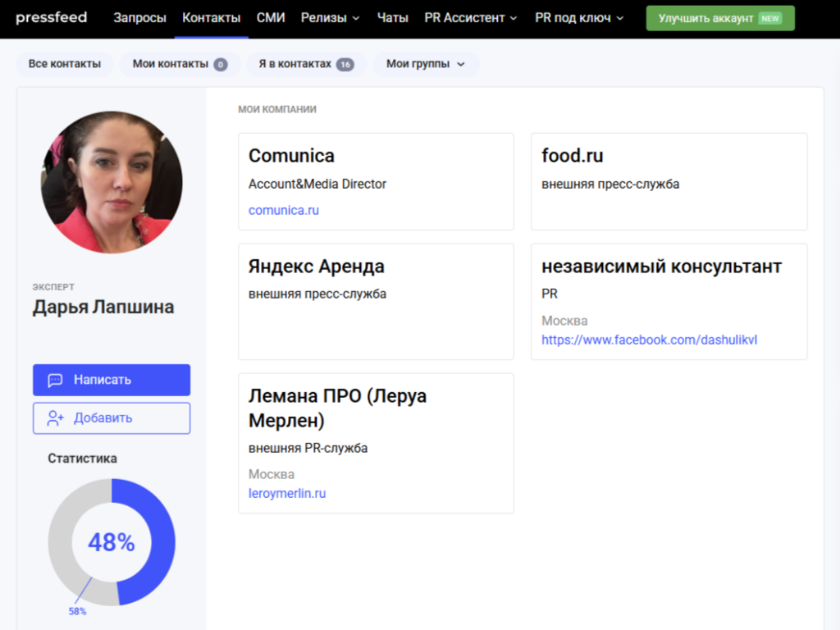Click the zero badge on Мои контакты
The height and width of the screenshot is (630, 840).
[221, 65]
